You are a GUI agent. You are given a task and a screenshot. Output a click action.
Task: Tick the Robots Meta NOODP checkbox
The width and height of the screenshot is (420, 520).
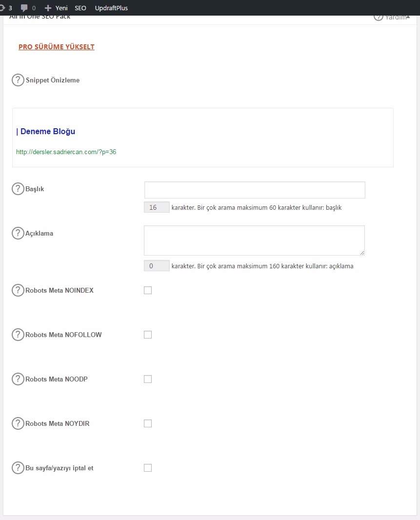point(148,379)
